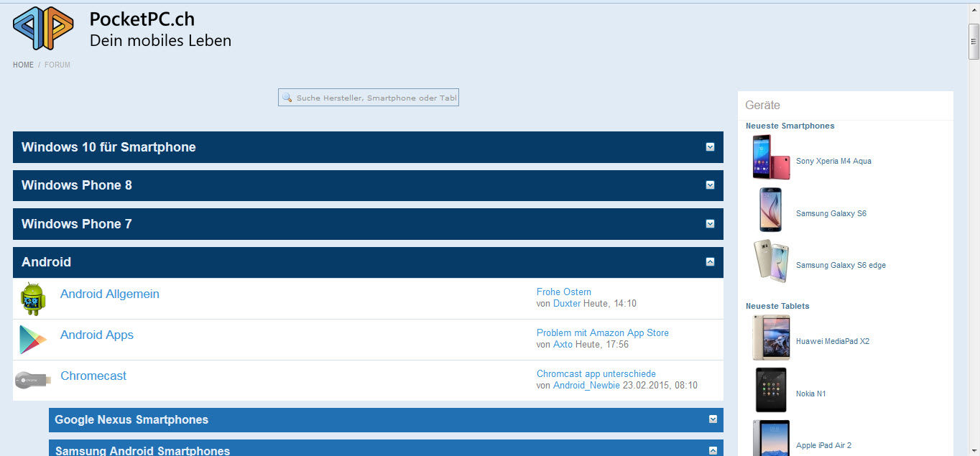The height and width of the screenshot is (456, 980).
Task: Open Problem mit Amazon App Store thread
Action: (603, 332)
